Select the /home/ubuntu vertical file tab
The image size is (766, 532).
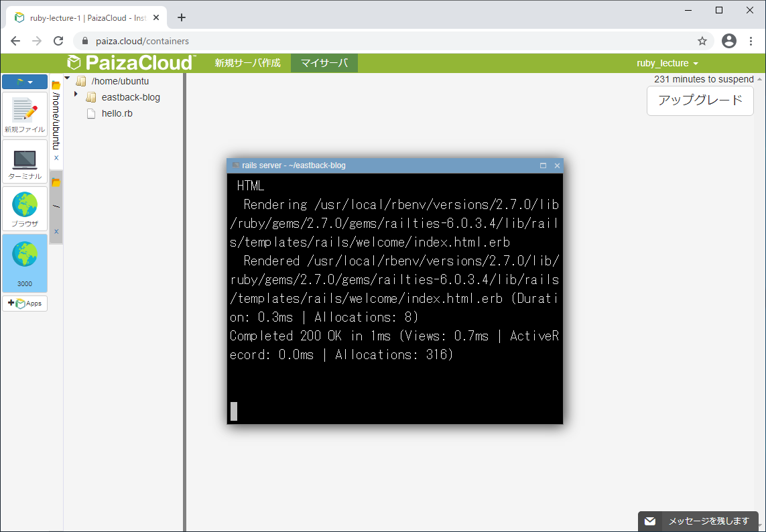coord(56,120)
